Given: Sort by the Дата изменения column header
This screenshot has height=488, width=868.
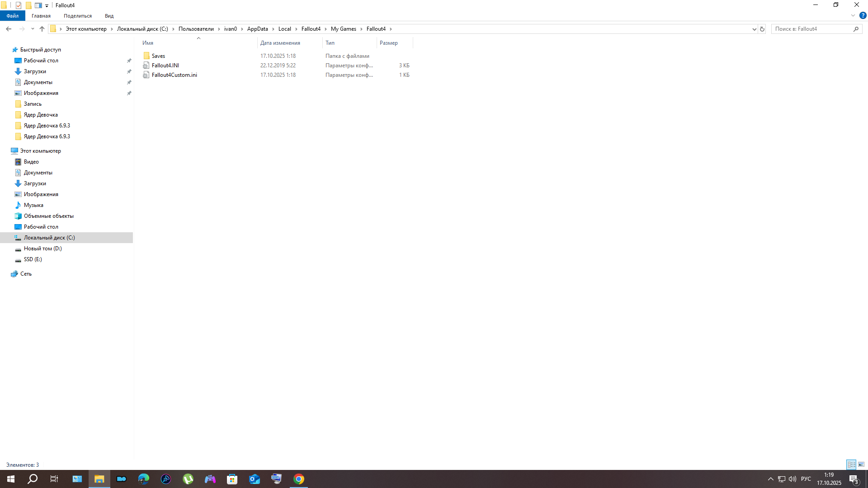Looking at the screenshot, I should coord(290,43).
